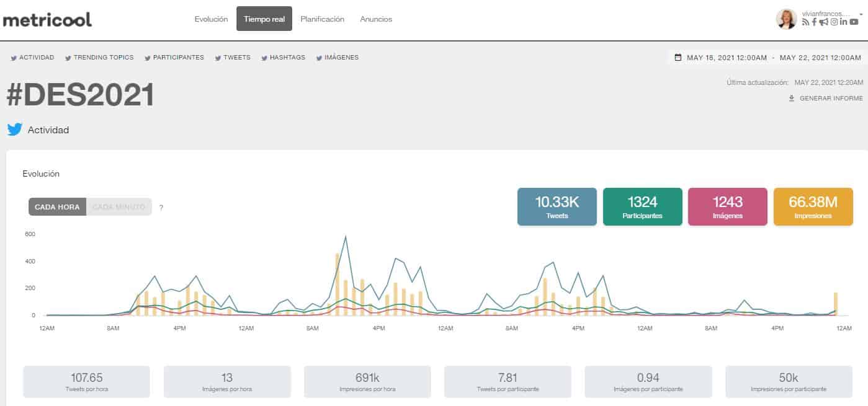This screenshot has height=406, width=868.
Task: Click the megaphone ads icon in the header
Action: click(824, 22)
